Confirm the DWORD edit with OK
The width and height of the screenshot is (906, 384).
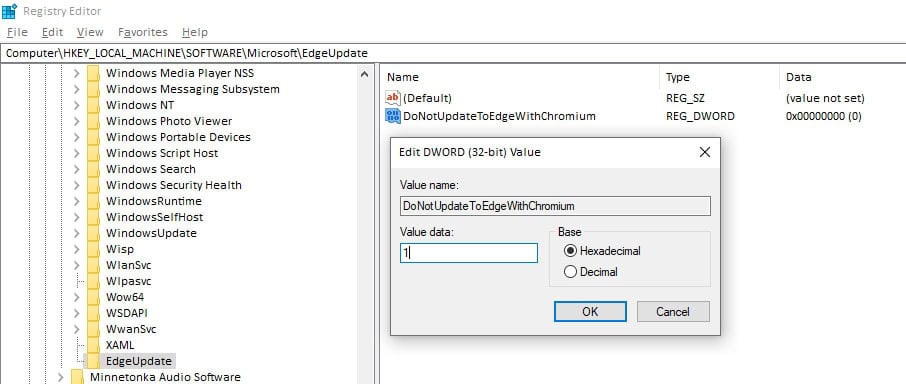click(590, 312)
